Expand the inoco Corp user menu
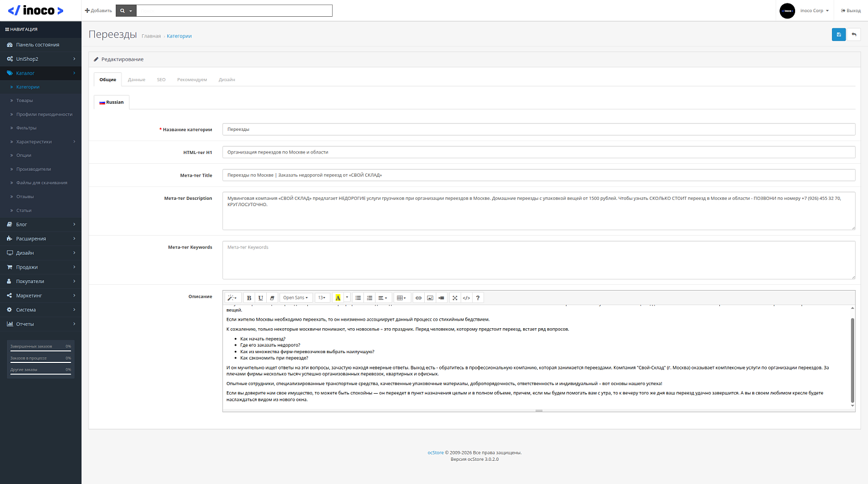Image resolution: width=868 pixels, height=484 pixels. pyautogui.click(x=814, y=10)
